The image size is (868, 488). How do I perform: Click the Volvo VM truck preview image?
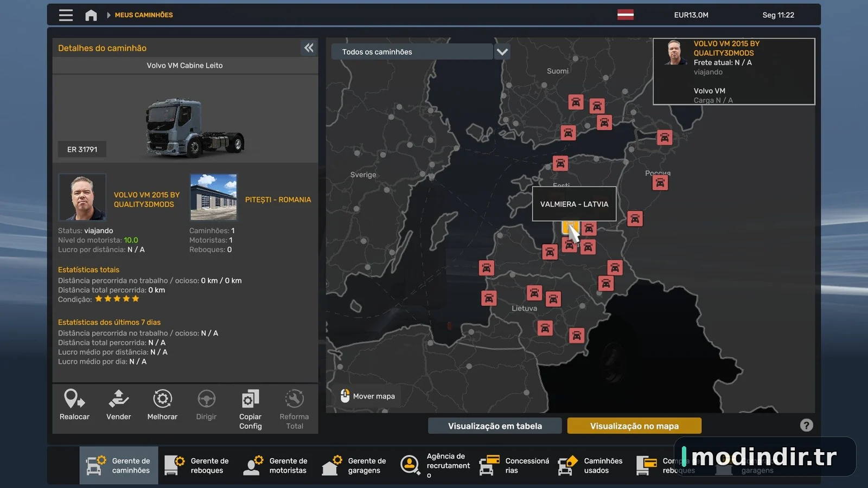pyautogui.click(x=194, y=128)
